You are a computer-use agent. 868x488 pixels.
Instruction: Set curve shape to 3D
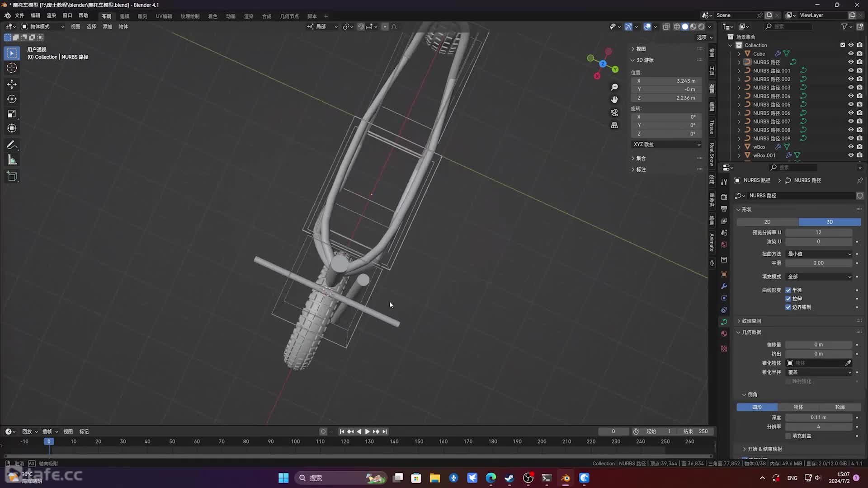click(830, 222)
